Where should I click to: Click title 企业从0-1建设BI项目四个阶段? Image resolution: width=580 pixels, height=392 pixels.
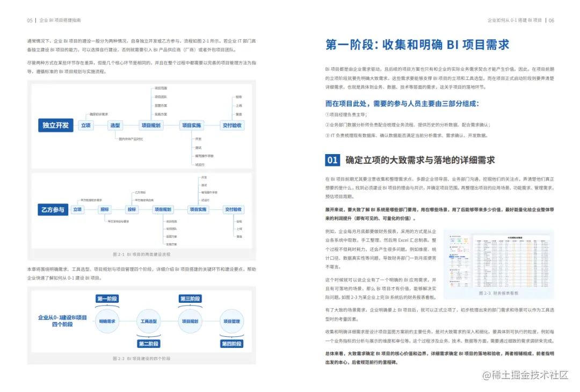pyautogui.click(x=62, y=321)
